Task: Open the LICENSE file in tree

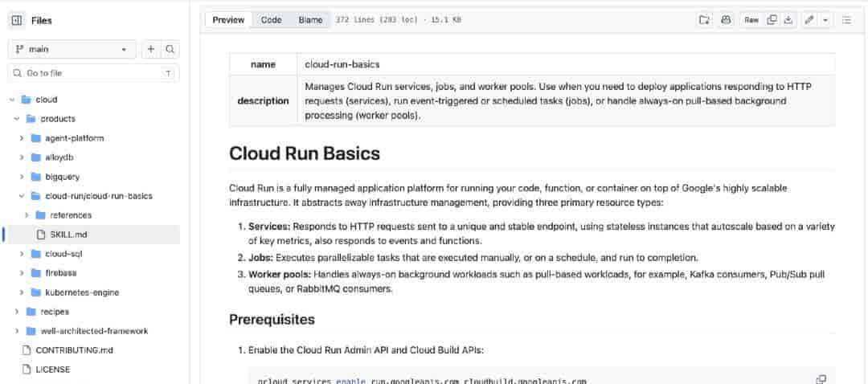Action: point(52,369)
